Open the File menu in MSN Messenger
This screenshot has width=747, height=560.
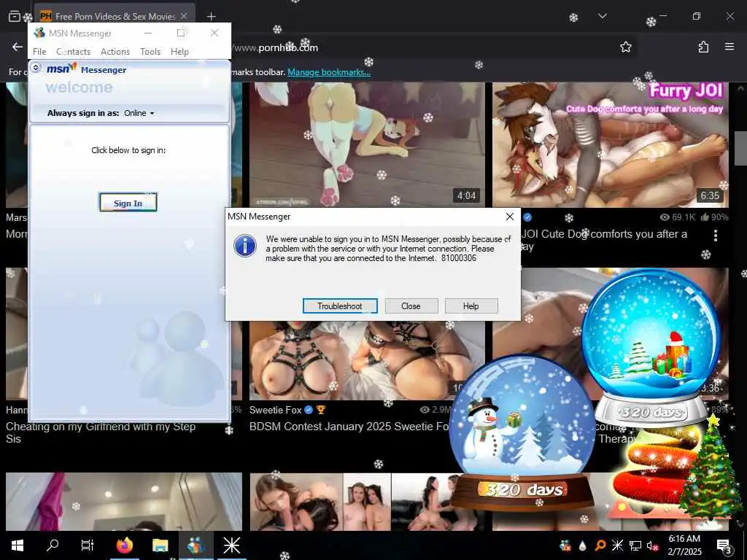[x=39, y=52]
